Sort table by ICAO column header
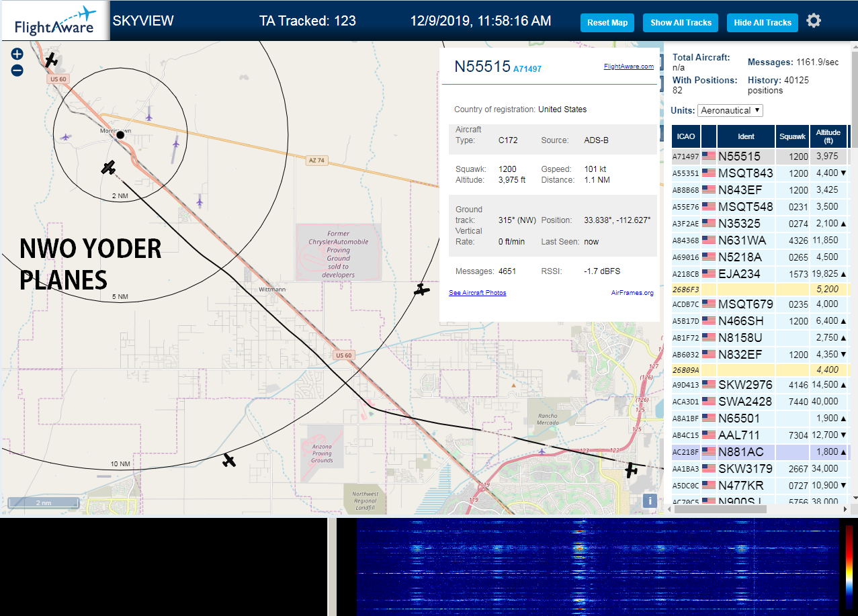 pyautogui.click(x=686, y=136)
